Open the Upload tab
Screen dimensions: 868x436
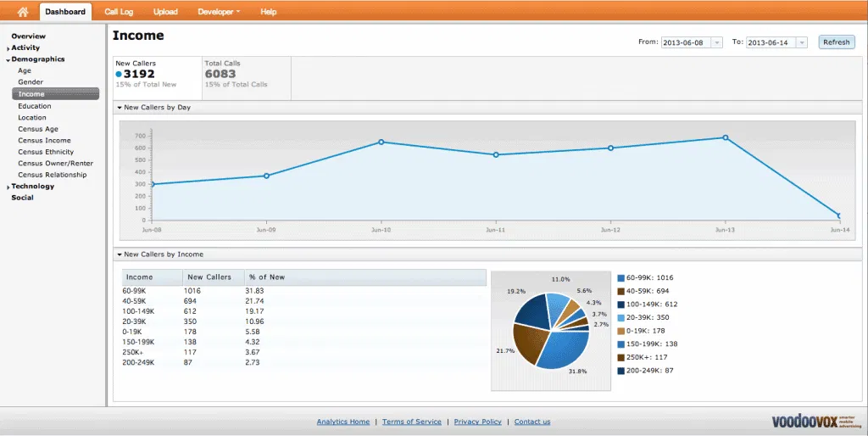[x=165, y=12]
